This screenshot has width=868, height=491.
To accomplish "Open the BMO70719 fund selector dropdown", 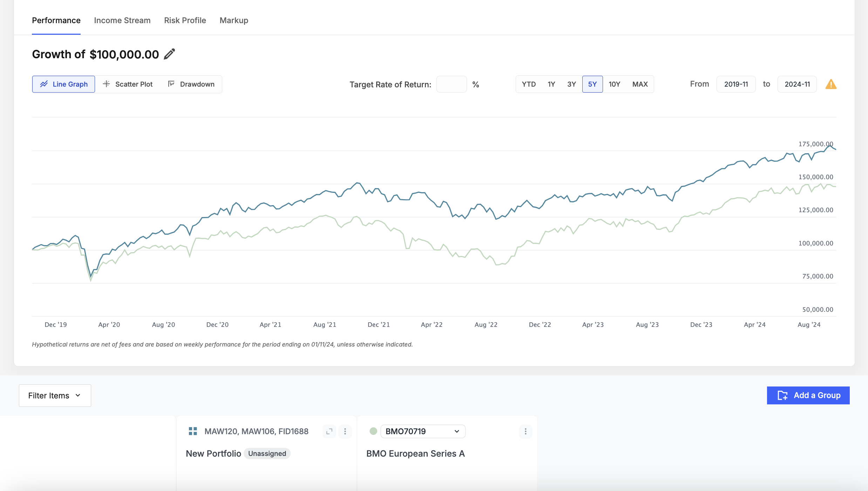I will [423, 431].
